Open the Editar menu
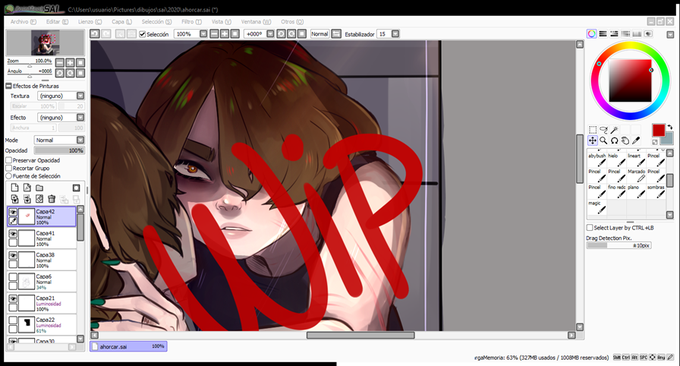Image resolution: width=680 pixels, height=366 pixels. click(x=57, y=22)
